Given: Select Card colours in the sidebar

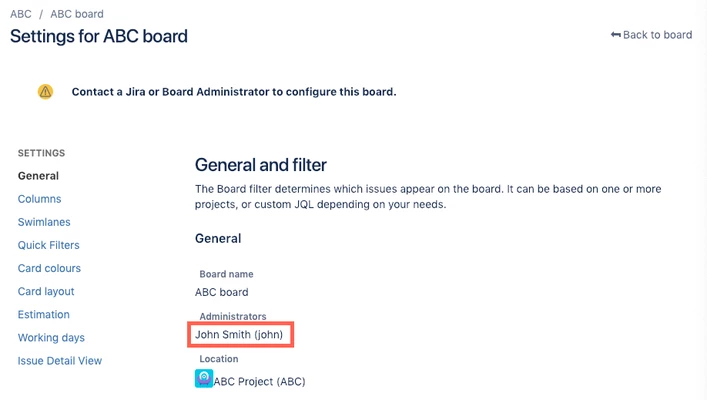Looking at the screenshot, I should pos(49,268).
